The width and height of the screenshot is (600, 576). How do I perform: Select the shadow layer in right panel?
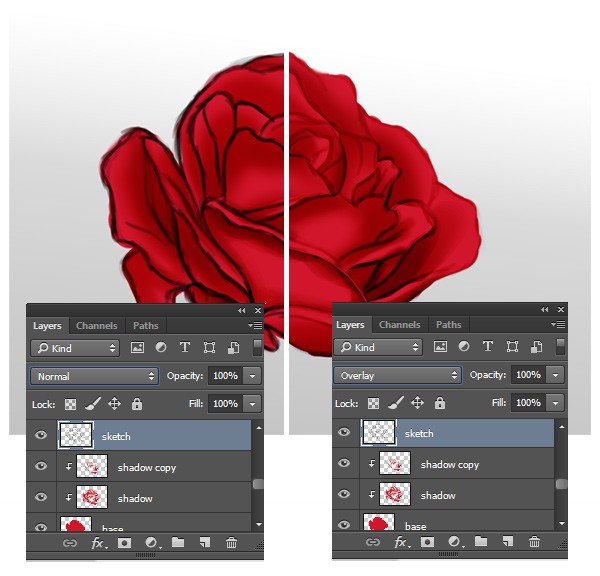tap(457, 495)
